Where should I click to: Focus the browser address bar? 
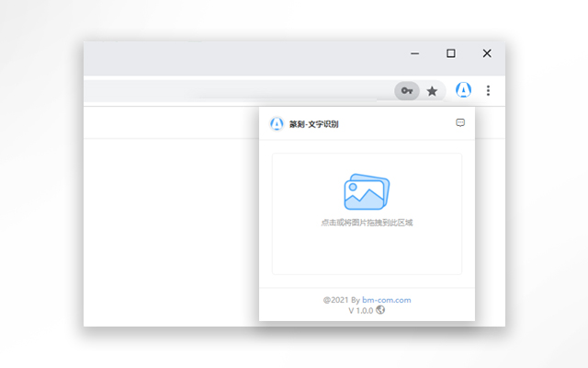click(230, 91)
